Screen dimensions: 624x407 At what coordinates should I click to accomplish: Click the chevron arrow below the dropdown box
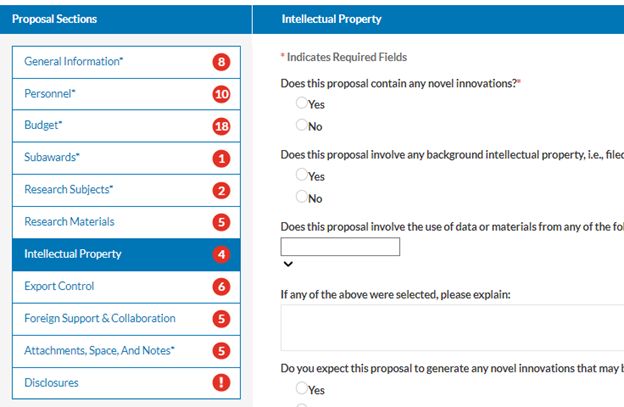coord(288,265)
